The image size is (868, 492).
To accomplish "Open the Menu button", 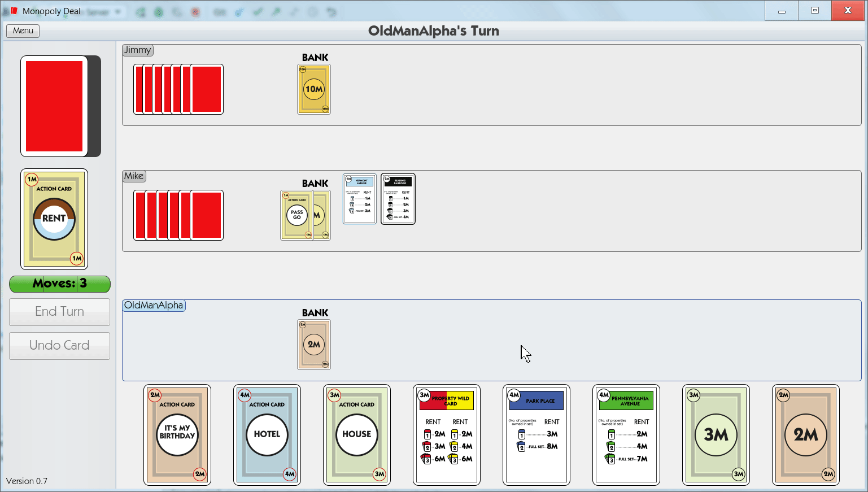I will [23, 31].
